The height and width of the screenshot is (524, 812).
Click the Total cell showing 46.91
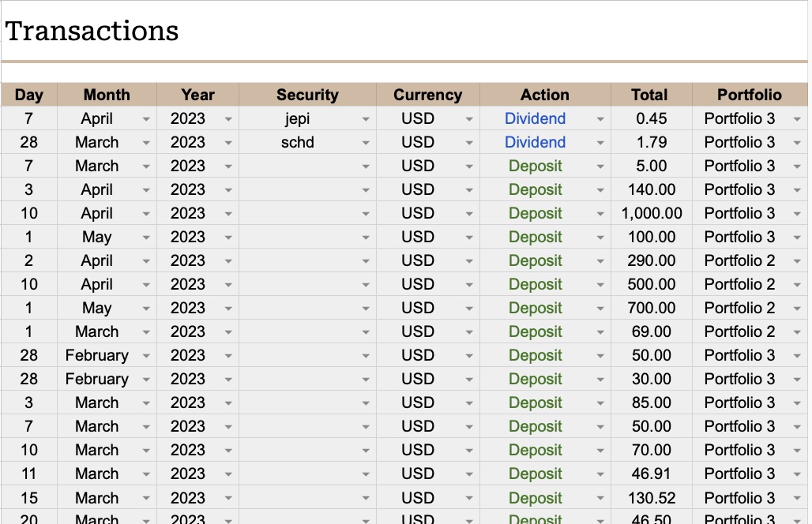point(652,474)
